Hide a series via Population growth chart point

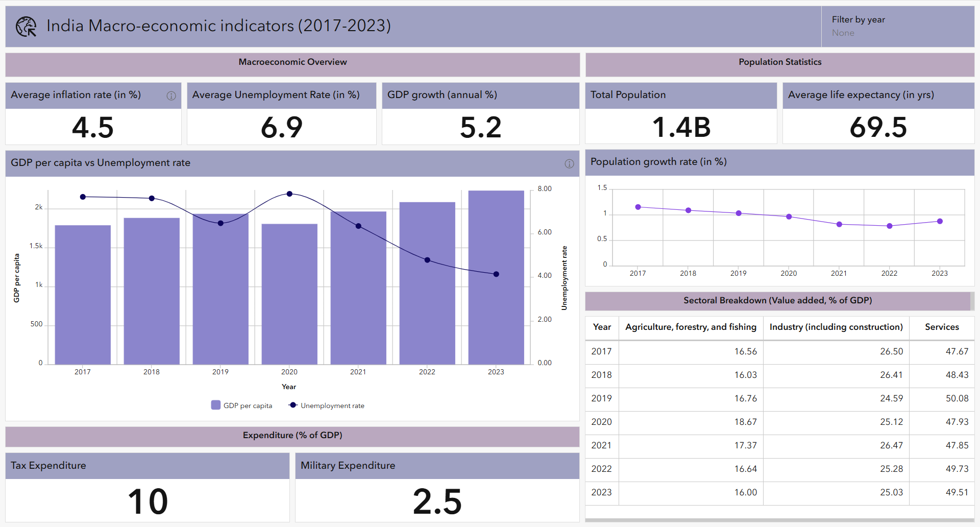(638, 207)
